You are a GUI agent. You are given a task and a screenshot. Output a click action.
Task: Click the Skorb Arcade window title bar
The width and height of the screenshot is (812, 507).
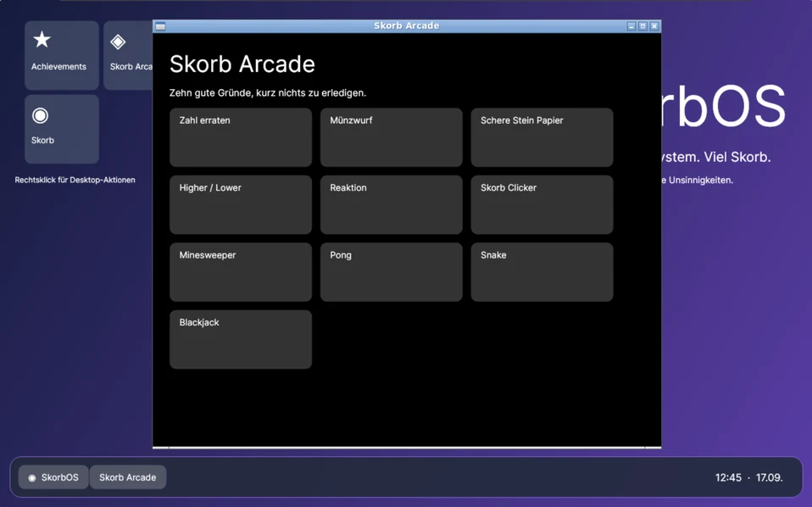(x=407, y=26)
